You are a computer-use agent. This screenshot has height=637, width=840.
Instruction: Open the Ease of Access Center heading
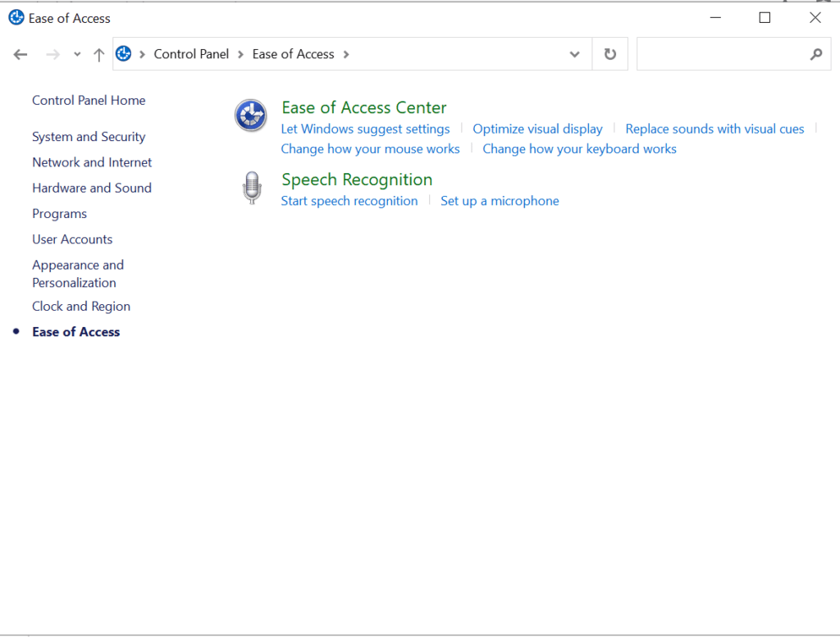coord(363,107)
